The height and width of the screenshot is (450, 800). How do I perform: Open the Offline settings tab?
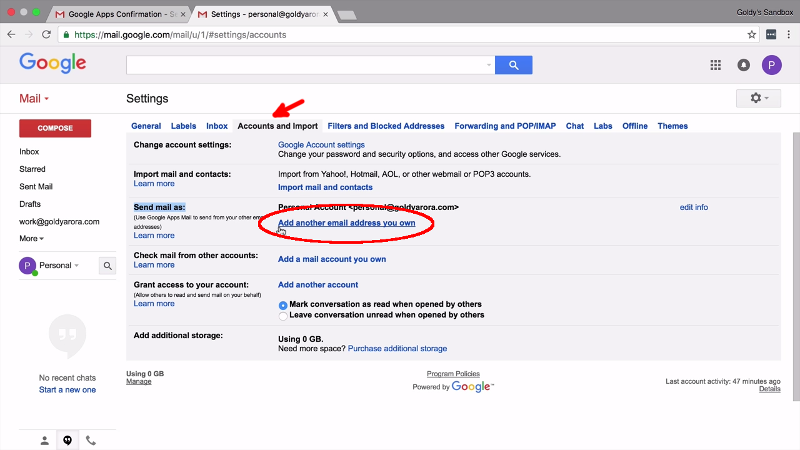635,126
